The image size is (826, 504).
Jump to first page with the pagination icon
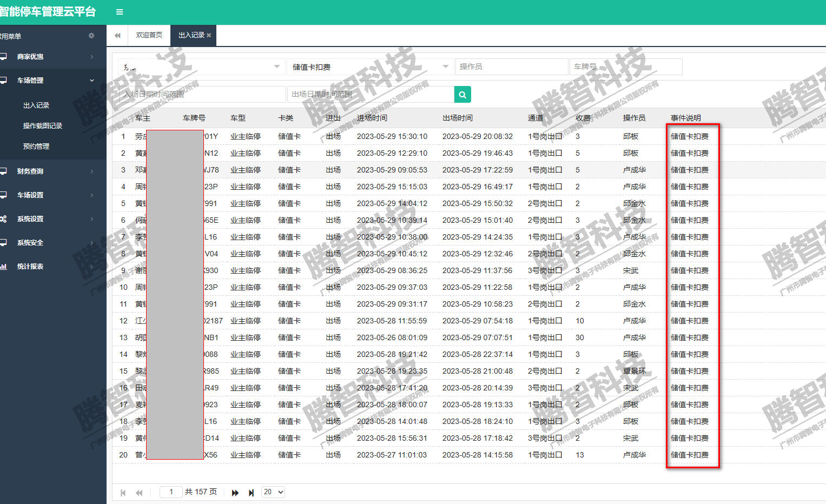click(x=123, y=492)
